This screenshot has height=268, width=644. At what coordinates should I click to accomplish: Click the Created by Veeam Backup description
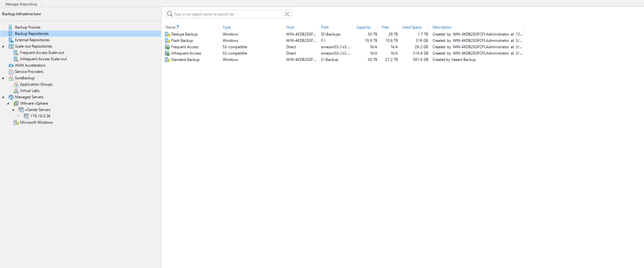[454, 60]
